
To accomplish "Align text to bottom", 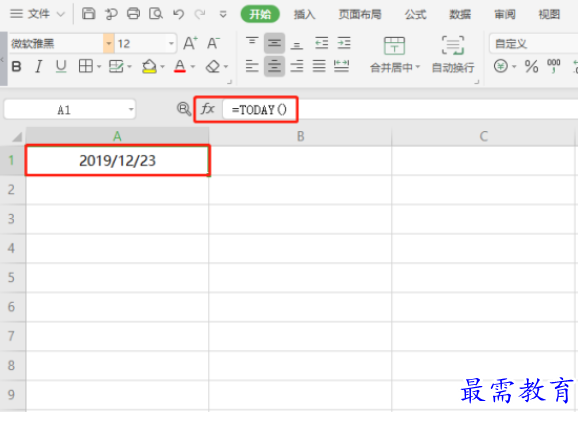I will [x=297, y=44].
